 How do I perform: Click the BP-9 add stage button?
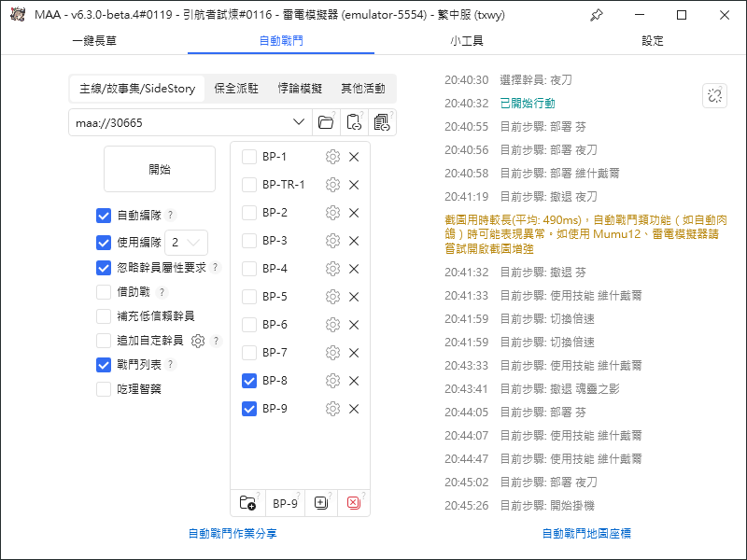[285, 503]
